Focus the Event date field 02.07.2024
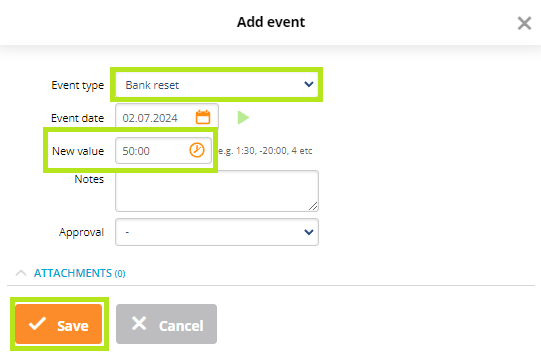This screenshot has width=541, height=361. pos(167,118)
